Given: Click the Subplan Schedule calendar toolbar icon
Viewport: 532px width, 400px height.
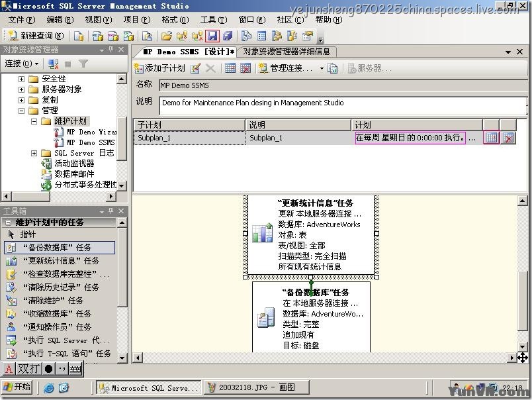Looking at the screenshot, I should [230, 68].
